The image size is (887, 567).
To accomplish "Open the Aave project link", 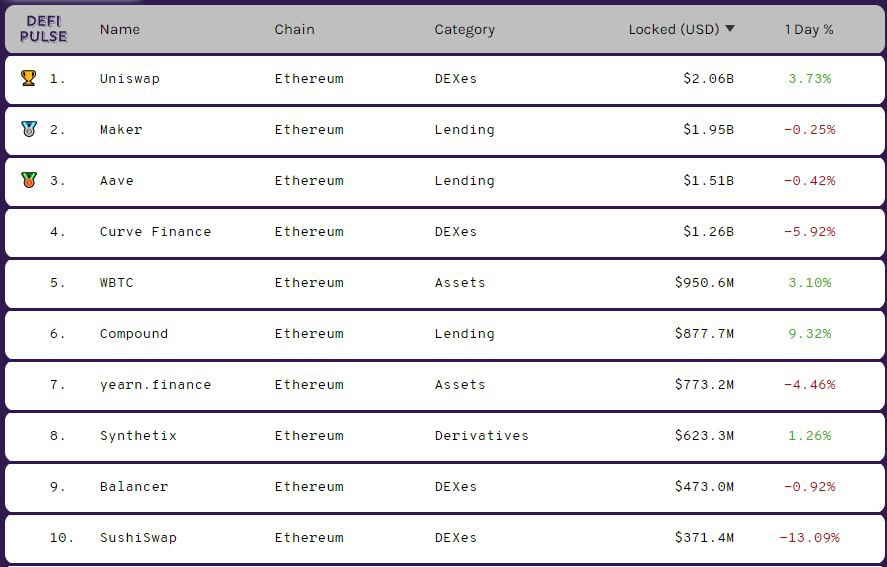I will pos(116,180).
